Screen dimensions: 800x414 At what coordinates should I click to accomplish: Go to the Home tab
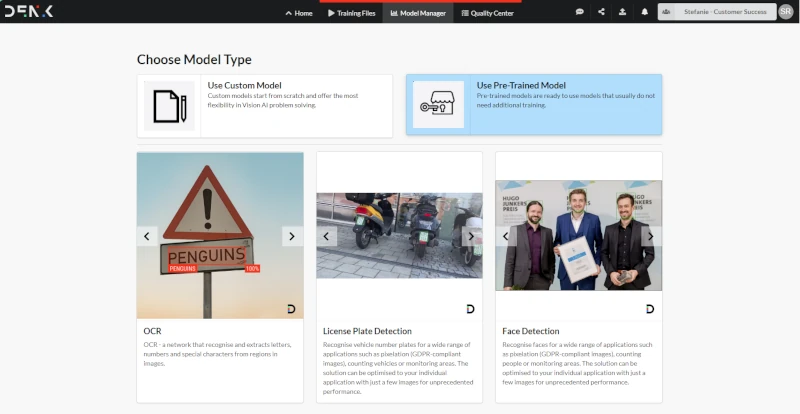pos(298,13)
